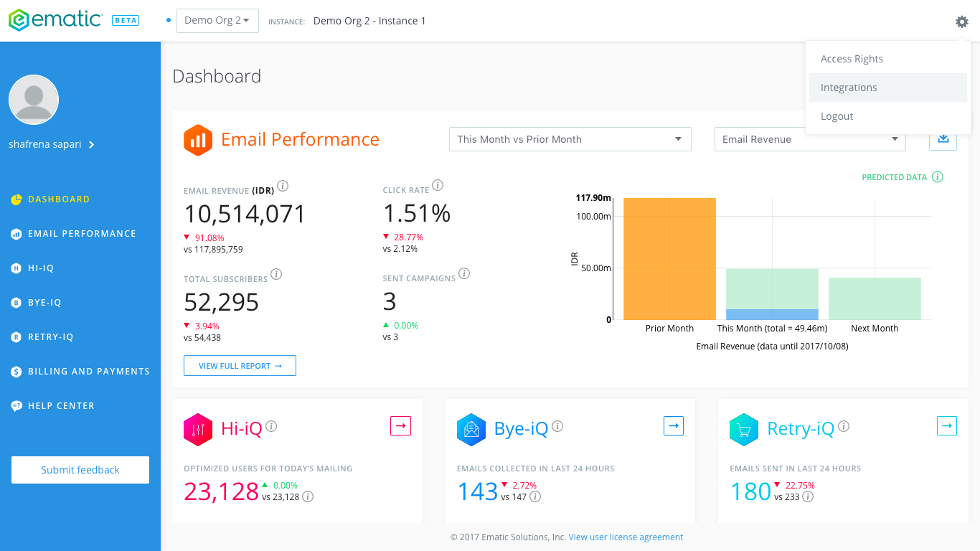
Task: Click the green Next Month predicted bar
Action: [x=875, y=298]
